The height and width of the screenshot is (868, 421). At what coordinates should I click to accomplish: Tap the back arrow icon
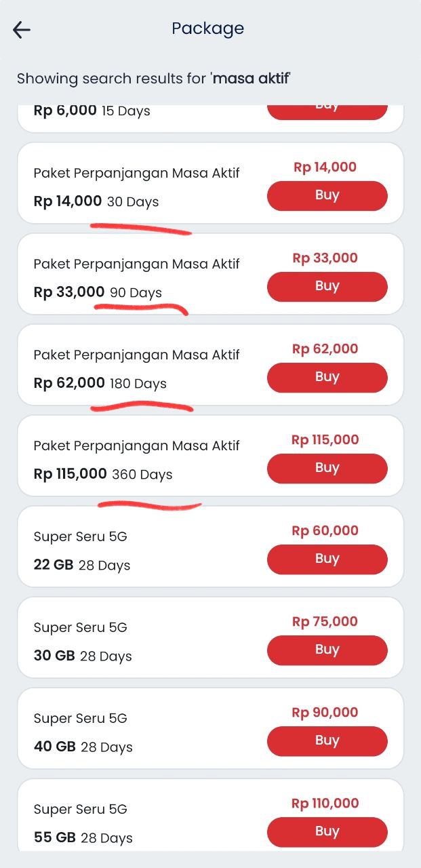[22, 30]
